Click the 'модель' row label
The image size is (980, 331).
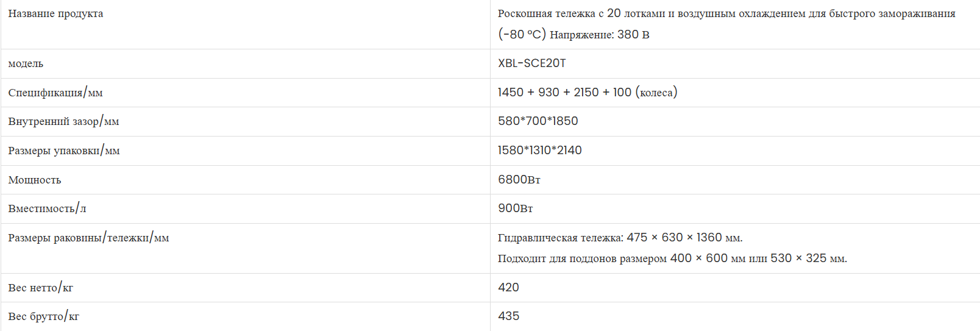pos(26,63)
